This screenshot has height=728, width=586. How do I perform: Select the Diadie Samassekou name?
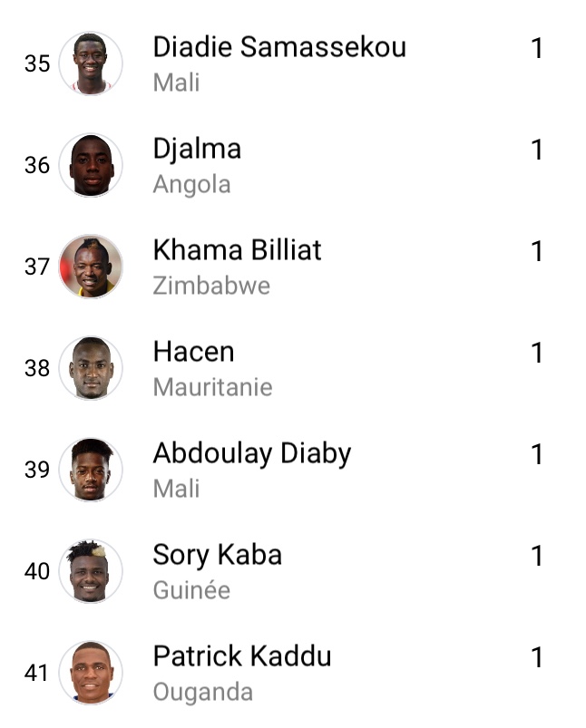coord(279,47)
